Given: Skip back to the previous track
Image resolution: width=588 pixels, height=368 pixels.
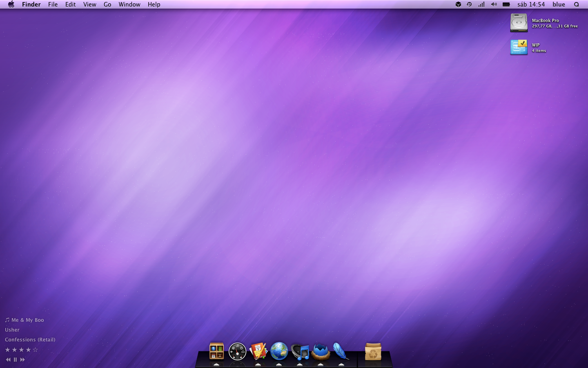Looking at the screenshot, I should point(8,360).
